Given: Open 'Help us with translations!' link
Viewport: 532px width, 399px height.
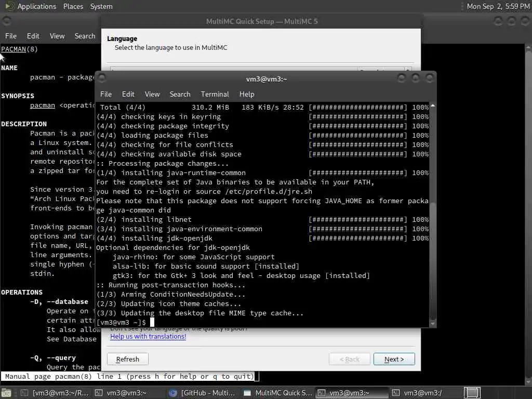Looking at the screenshot, I should [x=148, y=336].
